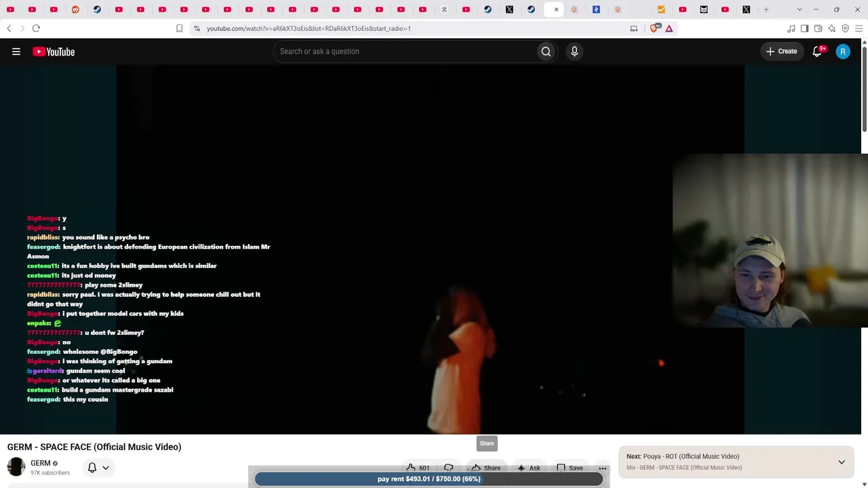The width and height of the screenshot is (868, 488).
Task: Like the video with thumbs up
Action: [418, 468]
